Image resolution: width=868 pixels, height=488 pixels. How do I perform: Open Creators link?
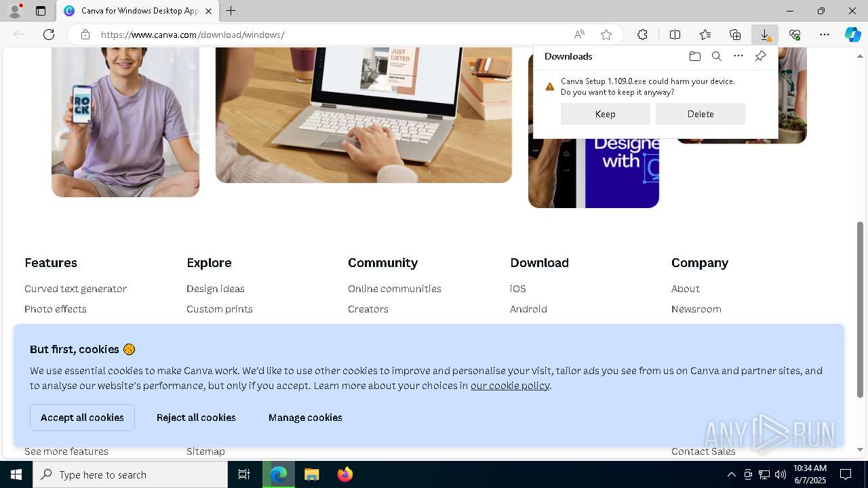point(368,309)
